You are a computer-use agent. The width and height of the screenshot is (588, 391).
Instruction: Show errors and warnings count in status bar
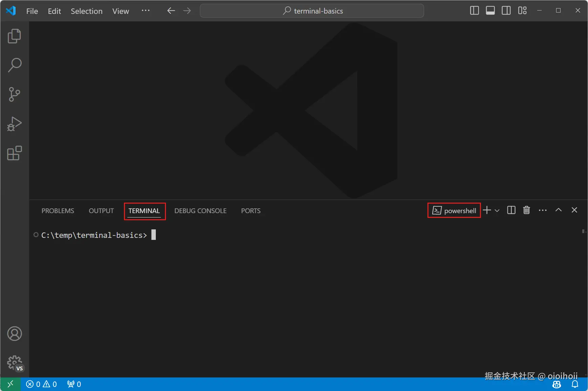(x=42, y=384)
